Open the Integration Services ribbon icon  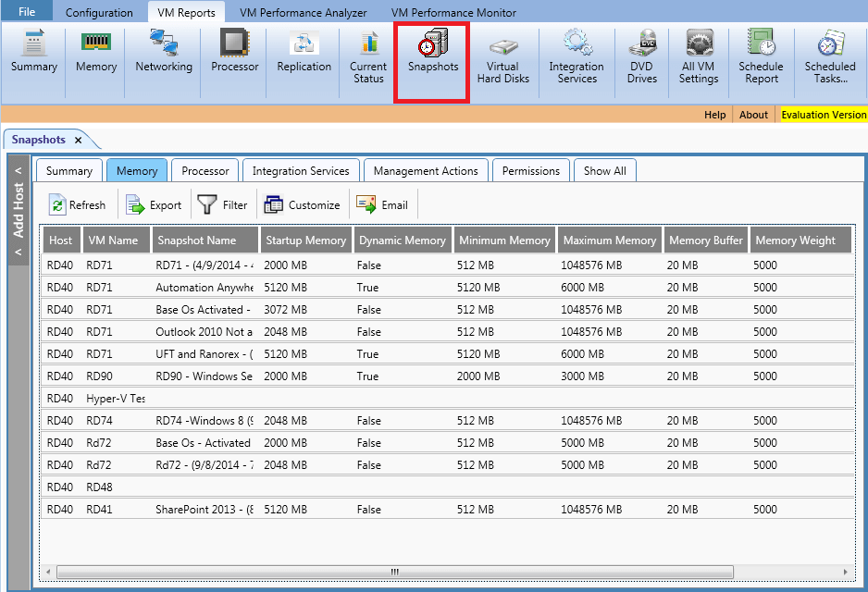(577, 57)
